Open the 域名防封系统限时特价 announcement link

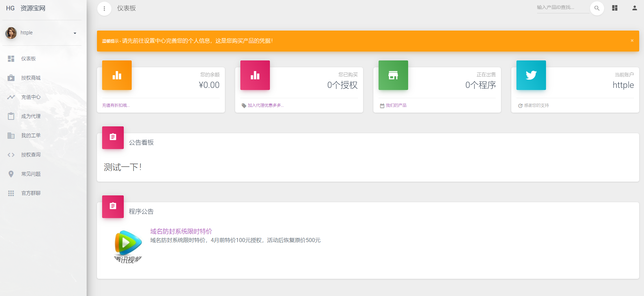(x=181, y=231)
